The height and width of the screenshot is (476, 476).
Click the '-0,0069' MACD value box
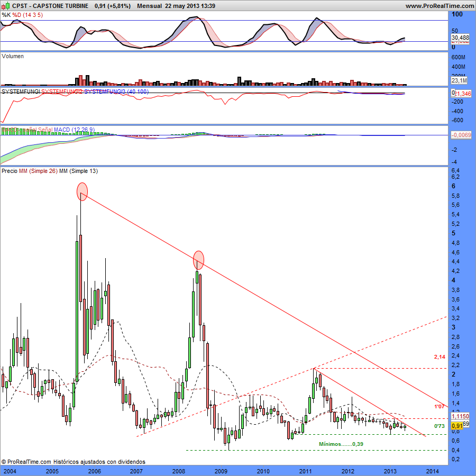tap(461, 135)
